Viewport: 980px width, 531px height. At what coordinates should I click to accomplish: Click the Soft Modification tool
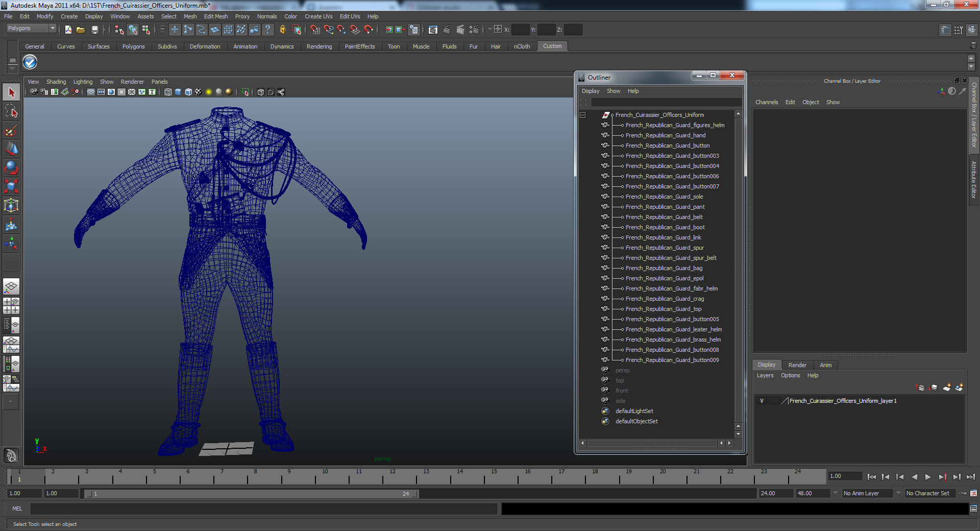(x=11, y=224)
